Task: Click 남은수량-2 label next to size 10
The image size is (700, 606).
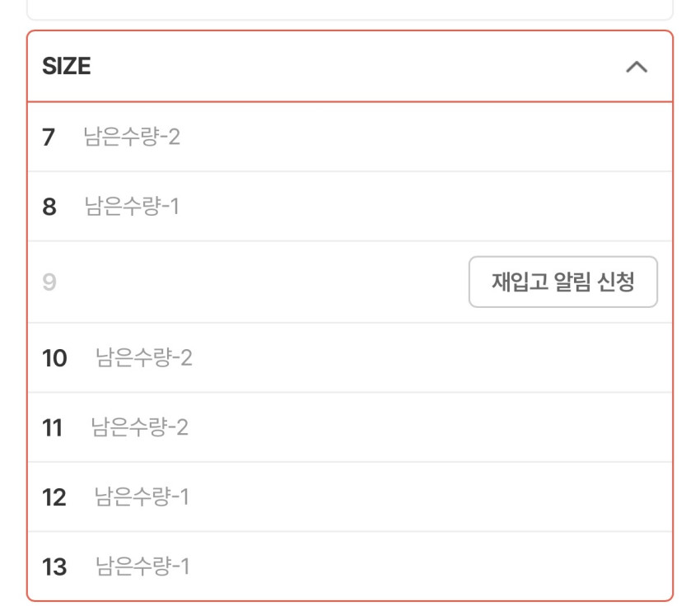Action: pyautogui.click(x=144, y=358)
